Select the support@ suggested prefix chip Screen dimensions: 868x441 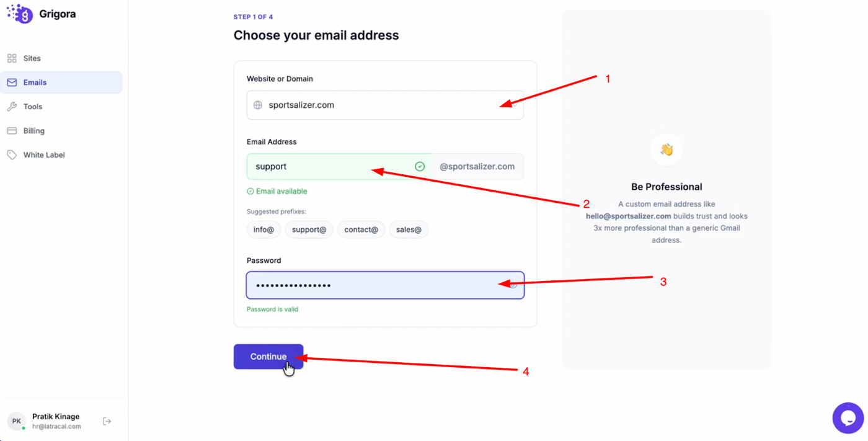(x=309, y=229)
